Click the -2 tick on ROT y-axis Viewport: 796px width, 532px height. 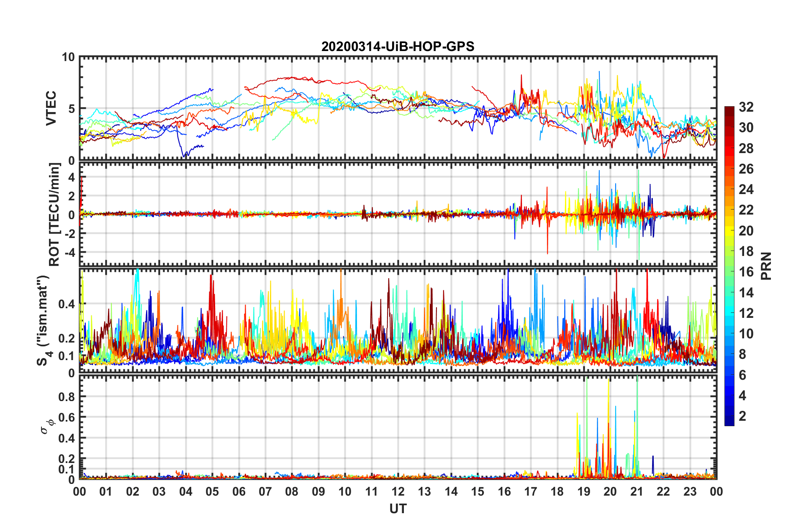69,233
